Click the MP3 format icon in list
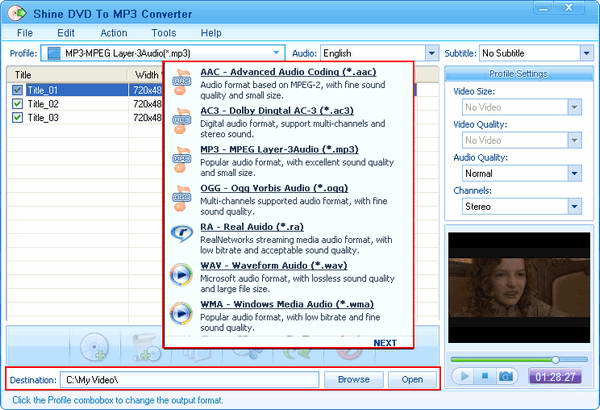This screenshot has width=600, height=410. (x=181, y=159)
